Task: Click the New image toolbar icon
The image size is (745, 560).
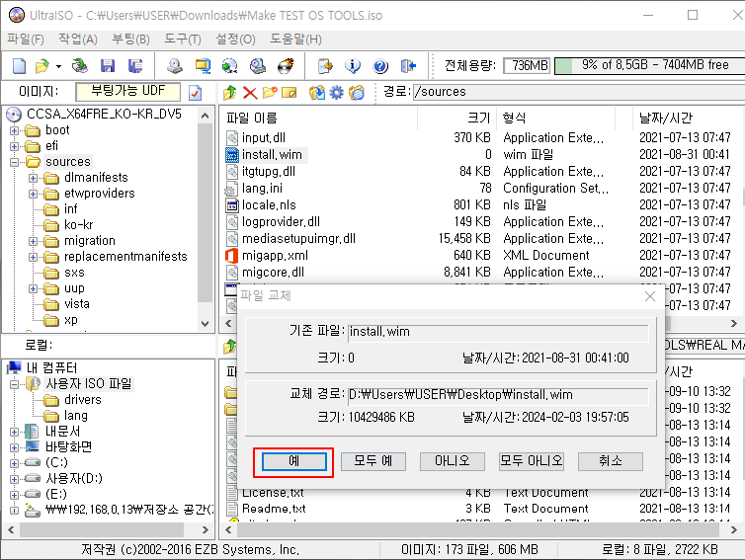Action: click(20, 66)
